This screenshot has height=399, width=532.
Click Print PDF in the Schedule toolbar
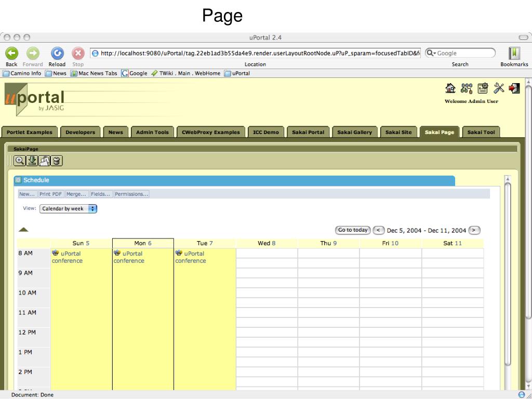point(50,194)
